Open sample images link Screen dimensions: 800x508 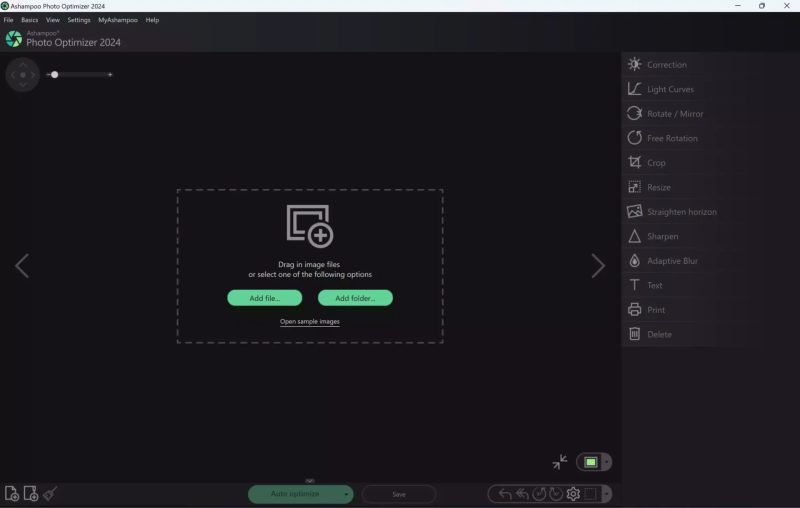pos(310,322)
